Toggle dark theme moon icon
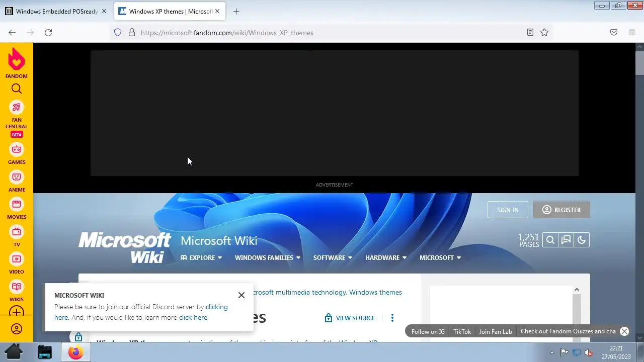This screenshot has width=644, height=362. coord(582,240)
